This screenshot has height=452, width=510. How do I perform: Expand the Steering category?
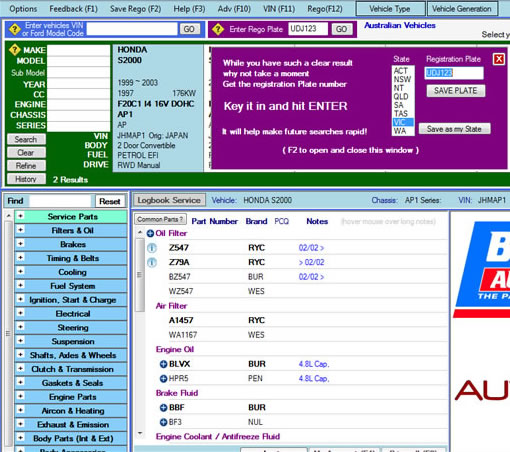(x=20, y=327)
